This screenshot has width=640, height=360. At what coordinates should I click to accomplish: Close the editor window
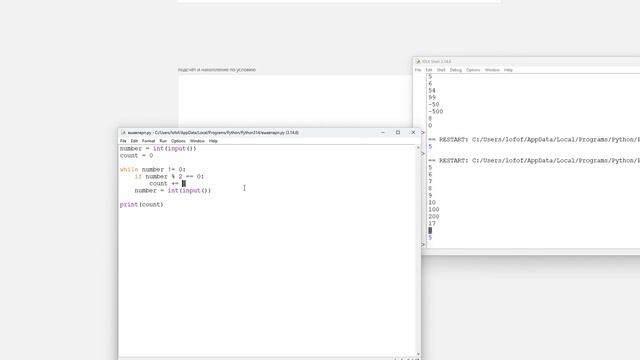click(x=413, y=132)
